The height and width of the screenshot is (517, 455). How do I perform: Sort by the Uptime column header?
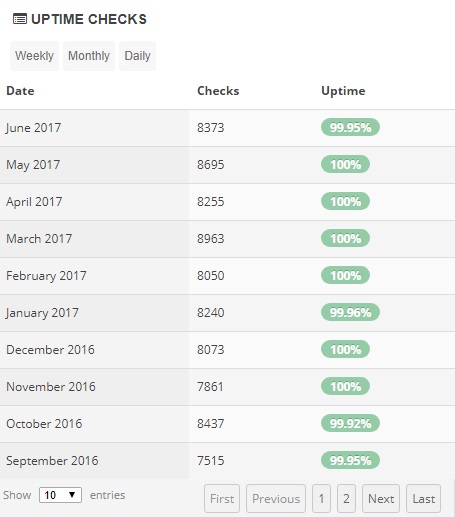click(x=343, y=91)
